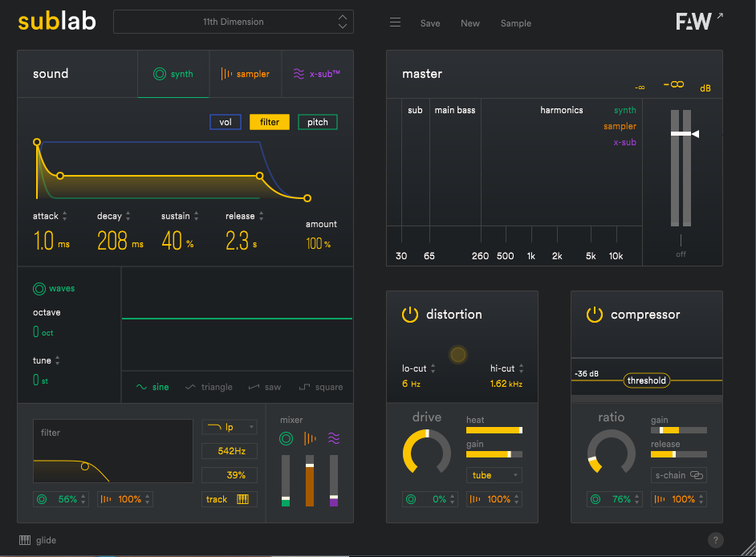The height and width of the screenshot is (557, 756).
Task: Click the master volume fader handle arrow
Action: pos(695,133)
